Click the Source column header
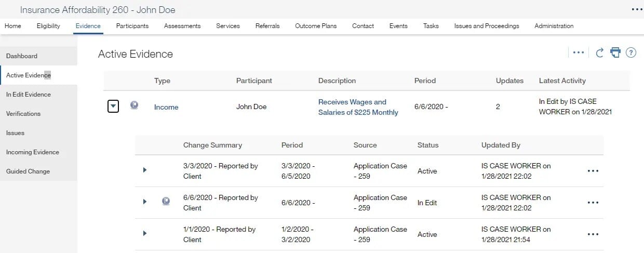 365,145
